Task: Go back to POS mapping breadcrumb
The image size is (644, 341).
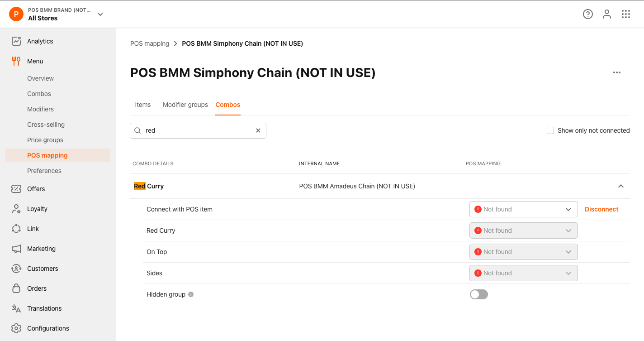Action: pos(150,43)
